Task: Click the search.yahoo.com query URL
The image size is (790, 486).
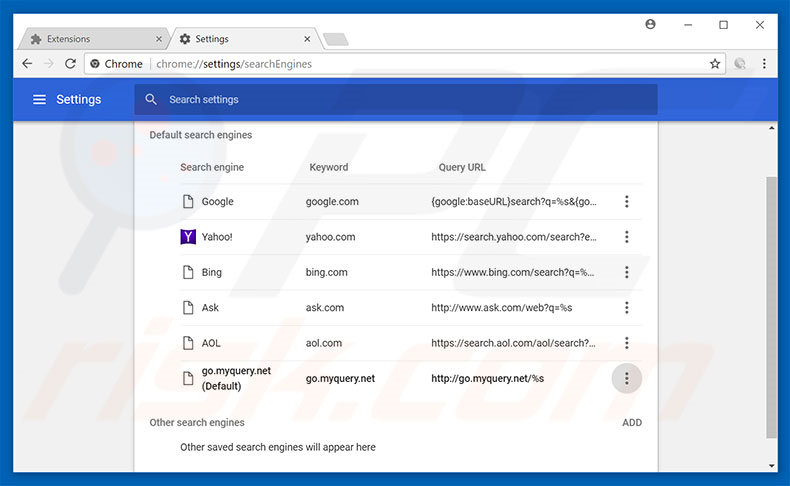Action: tap(514, 237)
